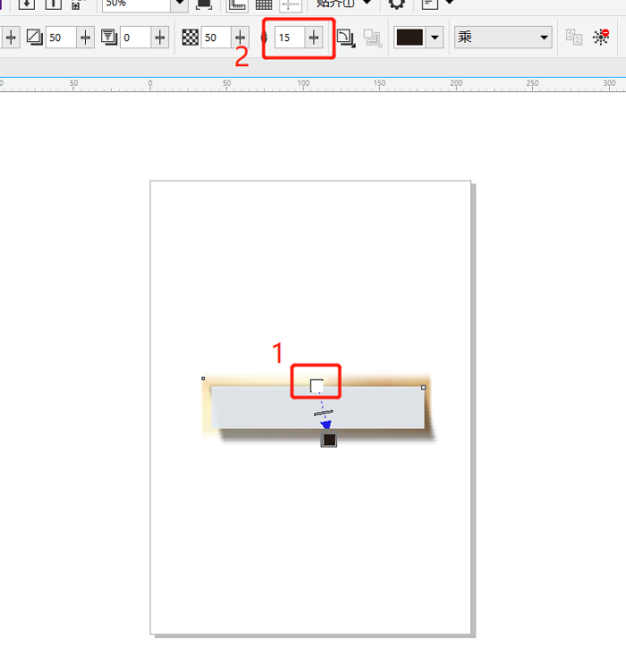Viewport: 626px width, 672px height.
Task: Click the full-screen preview icon
Action: tap(204, 4)
